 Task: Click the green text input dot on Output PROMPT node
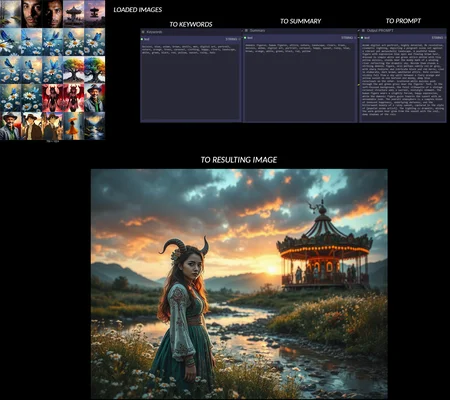tap(362, 38)
